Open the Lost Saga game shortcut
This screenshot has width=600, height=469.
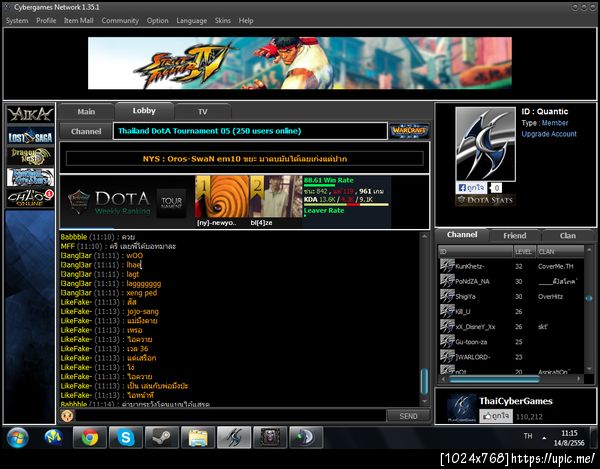[30, 136]
